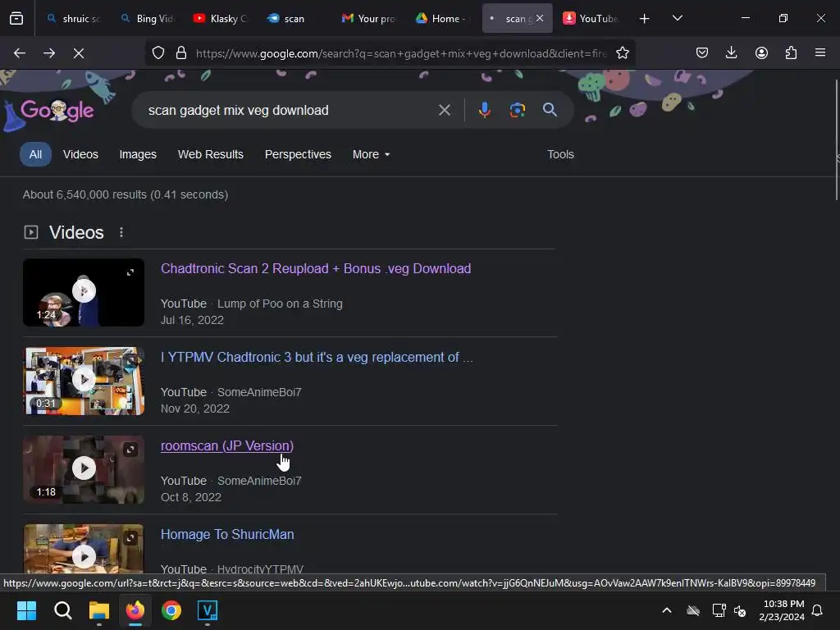Open the notifications bell
Screen dimensions: 840x630
coord(818,610)
